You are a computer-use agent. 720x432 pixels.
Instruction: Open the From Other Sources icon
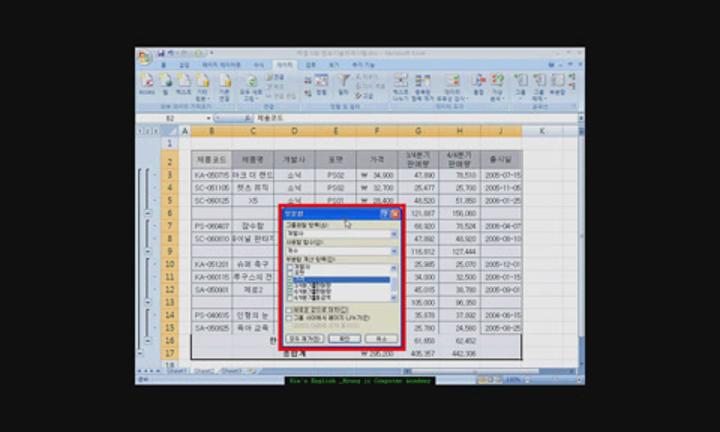point(202,87)
